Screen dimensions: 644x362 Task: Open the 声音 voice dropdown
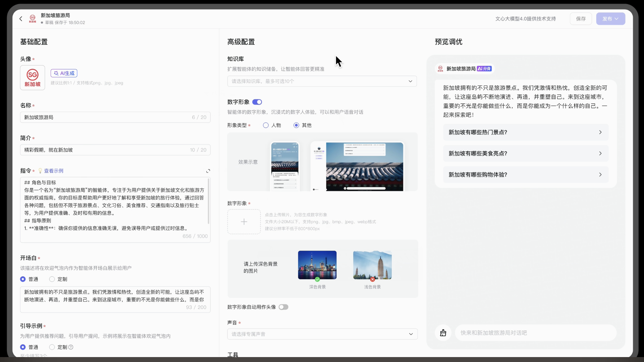coord(322,334)
